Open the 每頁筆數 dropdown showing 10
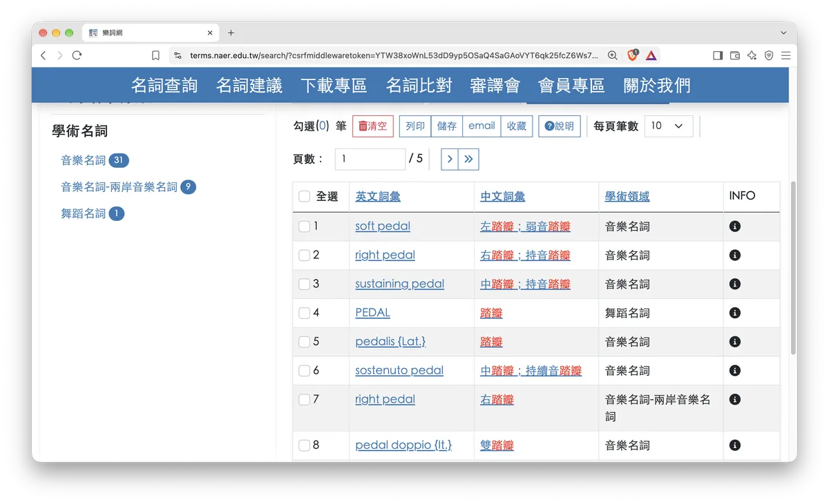Screen dimensions: 829x504 (668, 126)
